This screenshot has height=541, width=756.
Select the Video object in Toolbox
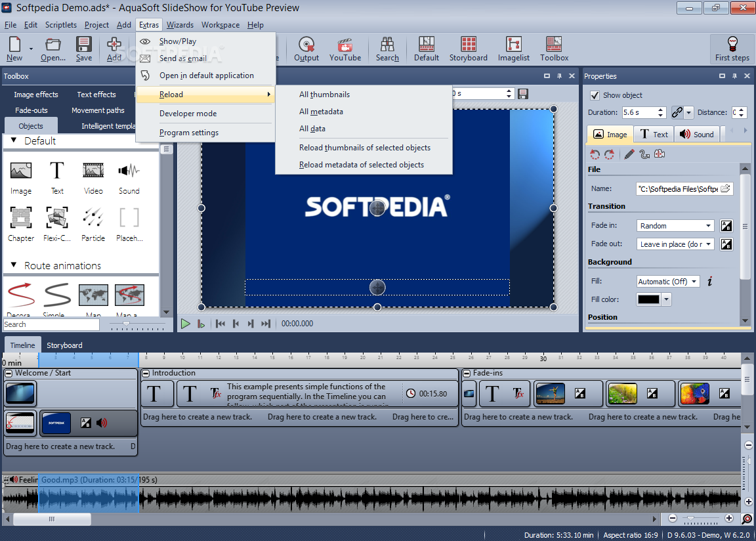93,178
